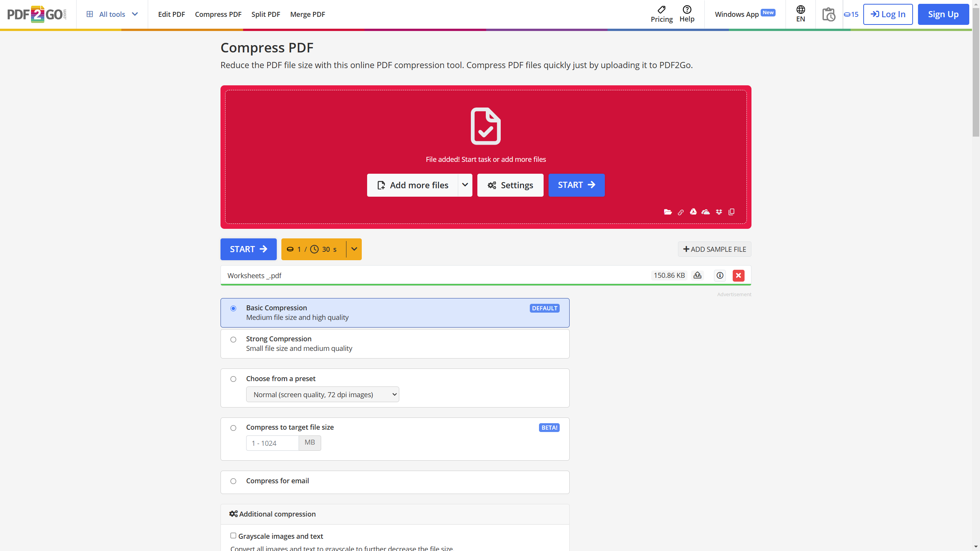Enable the Grayscale images and text checkbox
The width and height of the screenshot is (980, 551).
234,536
